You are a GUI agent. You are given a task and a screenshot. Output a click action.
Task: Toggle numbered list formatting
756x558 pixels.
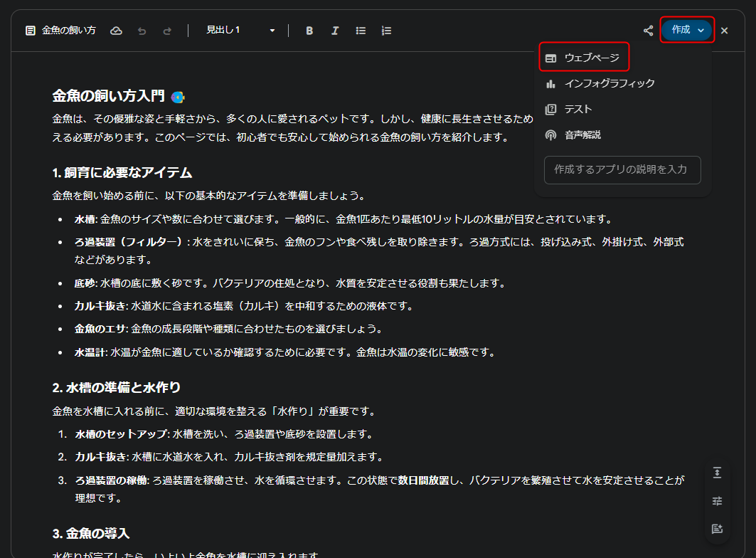[x=386, y=31]
